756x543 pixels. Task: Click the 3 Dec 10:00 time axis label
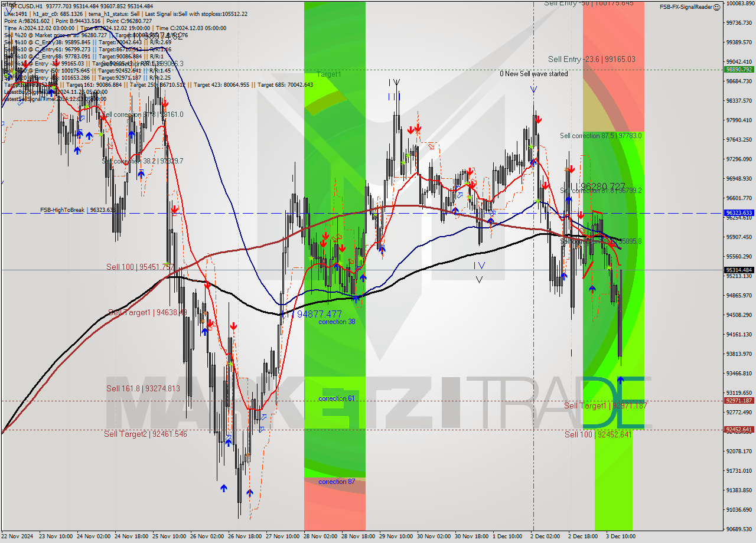pos(621,537)
